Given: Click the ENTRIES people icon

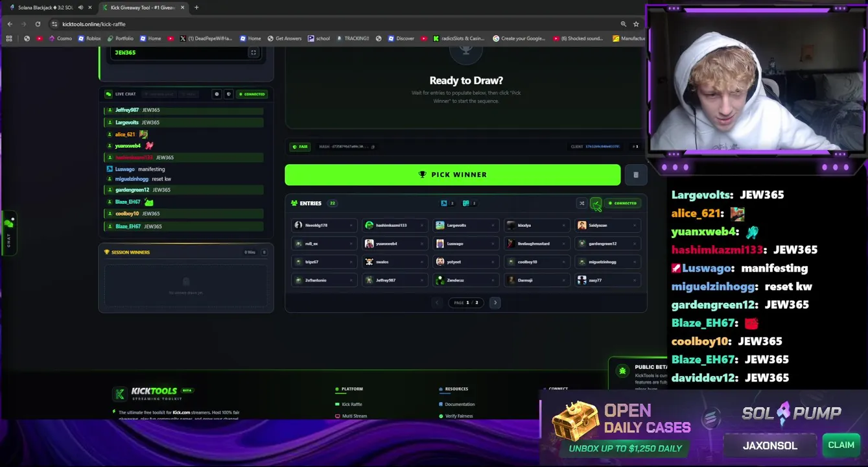Looking at the screenshot, I should point(294,203).
